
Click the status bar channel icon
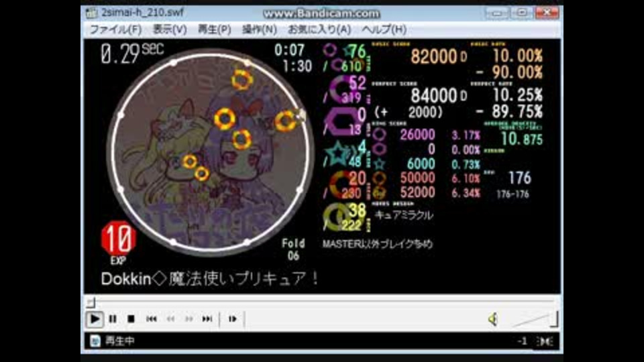point(545,341)
